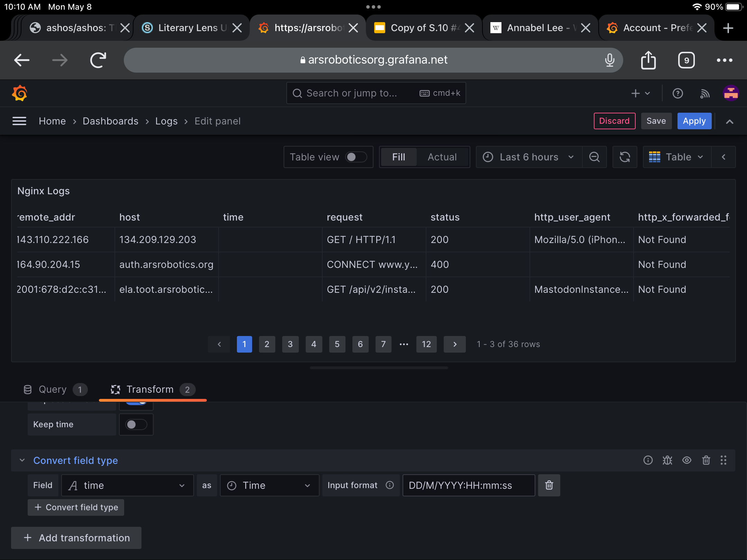Show transformation help info icon
Image resolution: width=747 pixels, height=560 pixels.
648,460
